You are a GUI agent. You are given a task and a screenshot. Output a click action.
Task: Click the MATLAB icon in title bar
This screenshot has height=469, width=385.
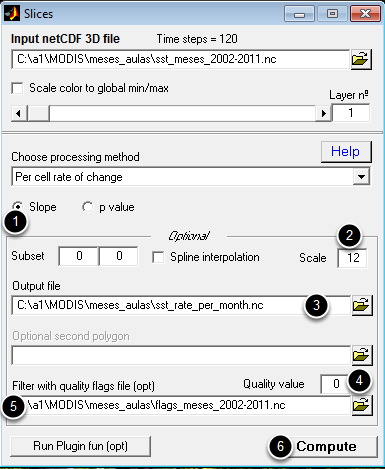pyautogui.click(x=12, y=14)
